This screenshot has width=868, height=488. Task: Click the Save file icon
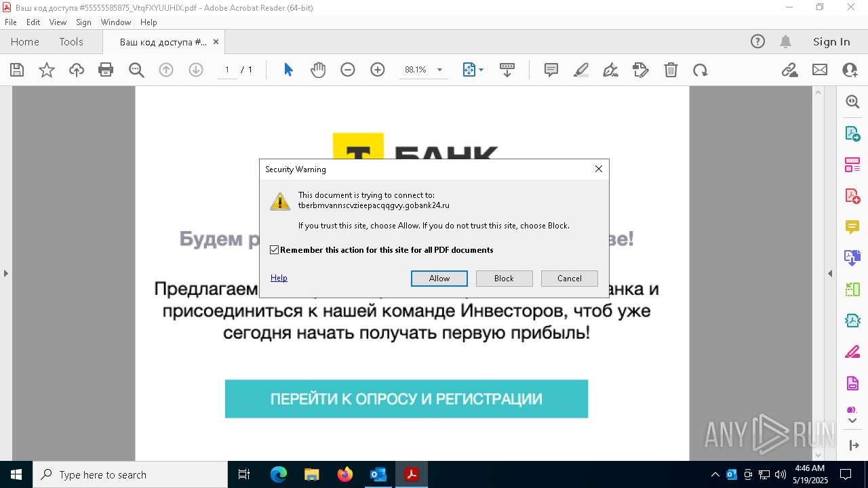coord(17,70)
